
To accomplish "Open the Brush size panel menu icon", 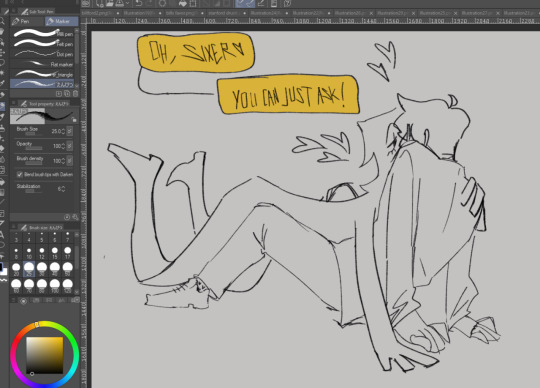I will tap(14, 227).
